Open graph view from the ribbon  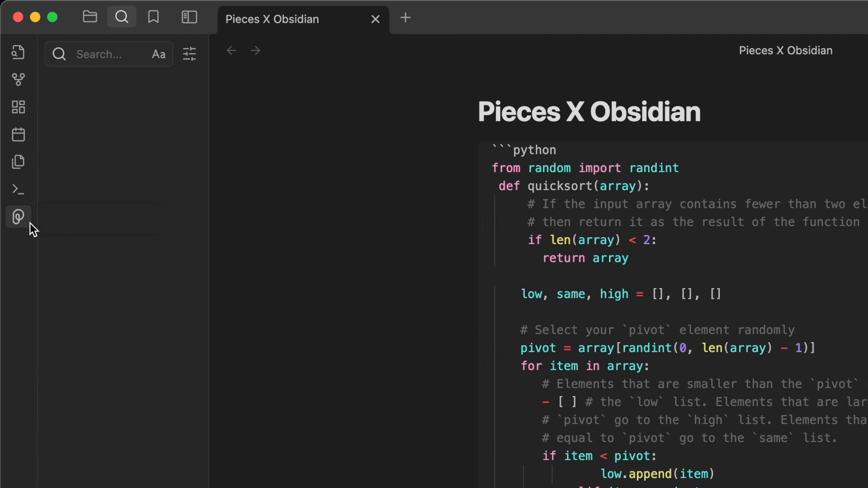(18, 80)
